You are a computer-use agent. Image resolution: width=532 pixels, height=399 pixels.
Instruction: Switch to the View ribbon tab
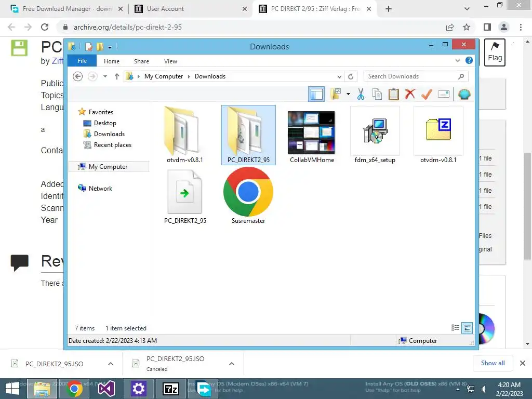tap(170, 61)
